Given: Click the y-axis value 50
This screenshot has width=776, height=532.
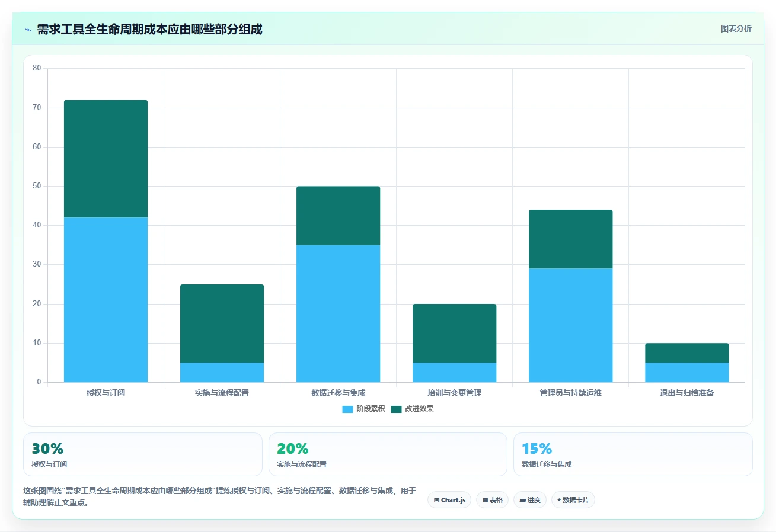Looking at the screenshot, I should click(37, 186).
